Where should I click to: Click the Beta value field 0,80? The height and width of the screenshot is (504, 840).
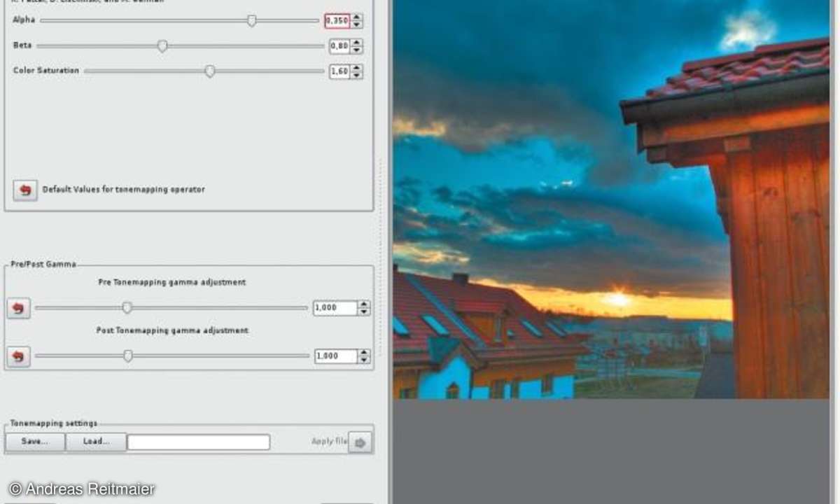[x=339, y=46]
